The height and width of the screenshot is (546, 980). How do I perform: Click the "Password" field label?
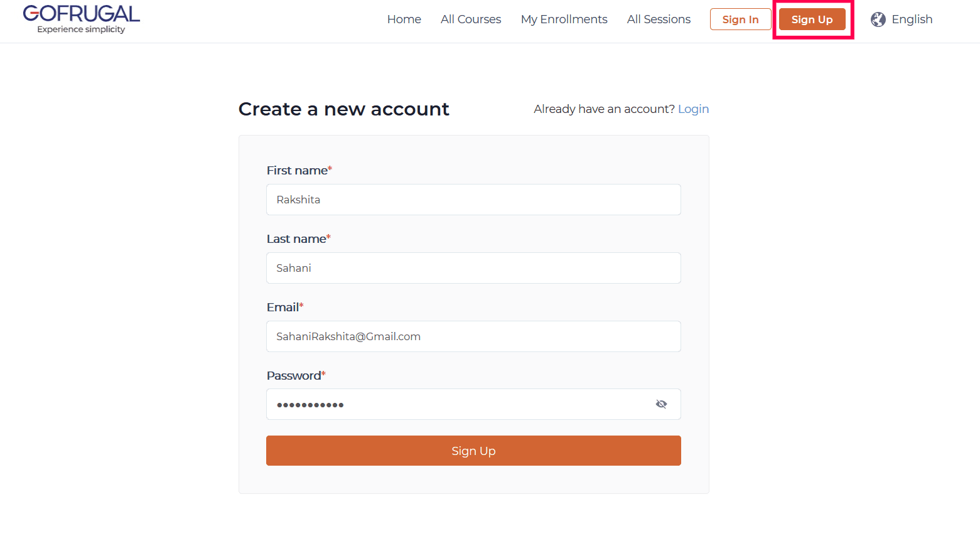point(294,376)
